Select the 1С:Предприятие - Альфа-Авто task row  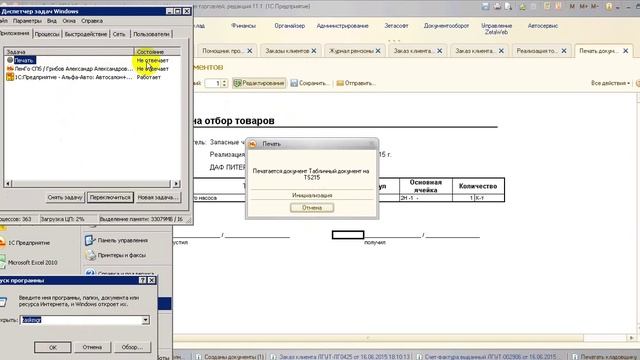[92, 77]
